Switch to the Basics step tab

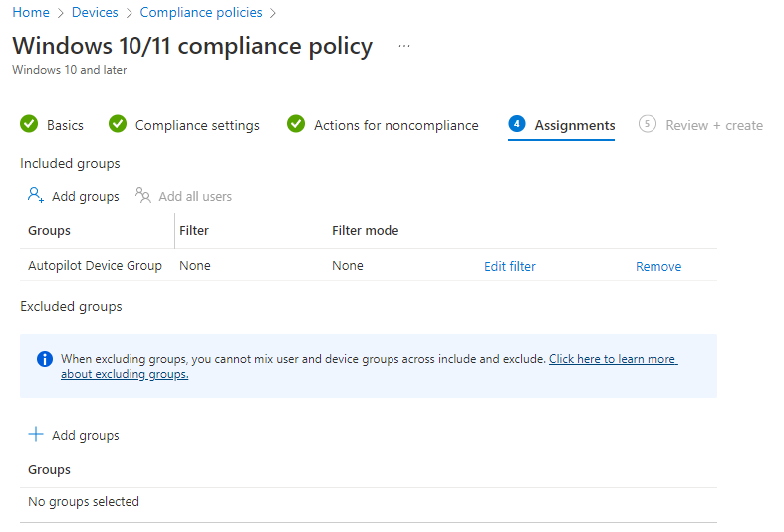click(65, 125)
